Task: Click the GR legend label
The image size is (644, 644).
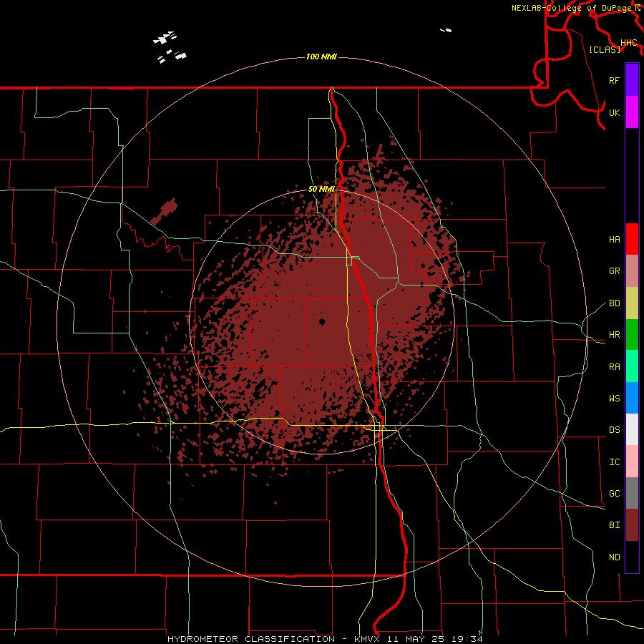Action: (x=614, y=271)
